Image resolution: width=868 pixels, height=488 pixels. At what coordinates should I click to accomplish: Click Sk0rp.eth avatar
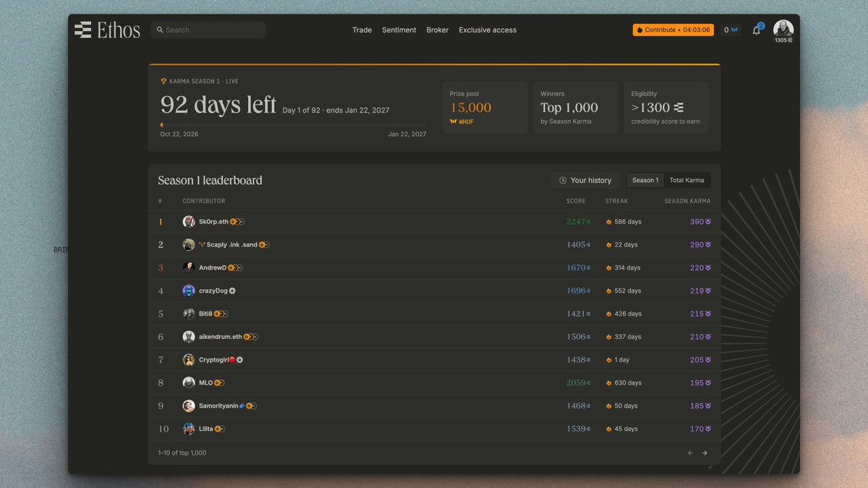click(189, 222)
